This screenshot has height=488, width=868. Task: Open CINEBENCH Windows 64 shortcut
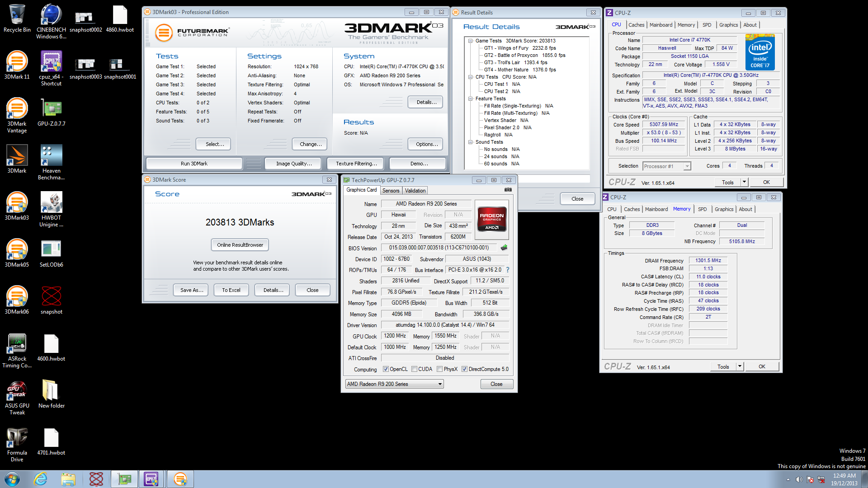(51, 21)
